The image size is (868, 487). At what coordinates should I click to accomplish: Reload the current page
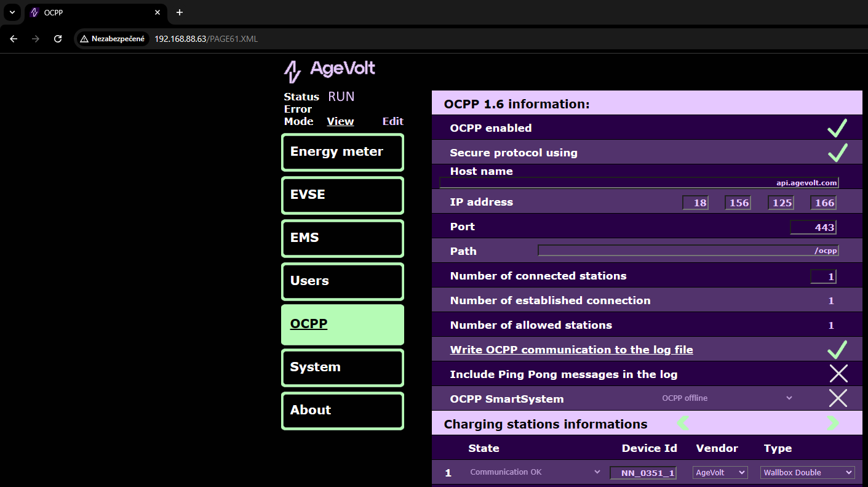[58, 39]
